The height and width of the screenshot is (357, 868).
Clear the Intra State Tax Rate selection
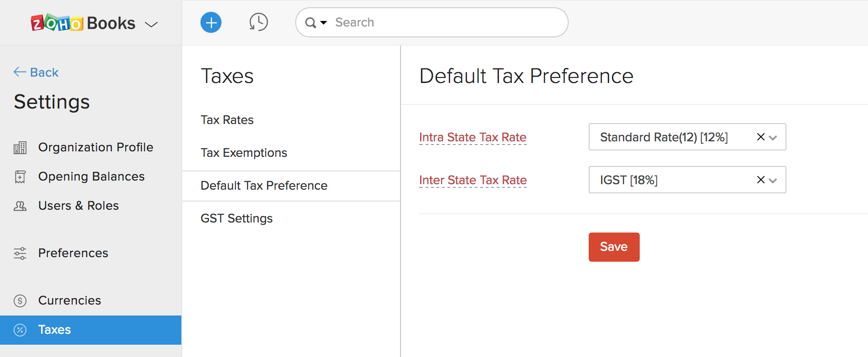(760, 137)
